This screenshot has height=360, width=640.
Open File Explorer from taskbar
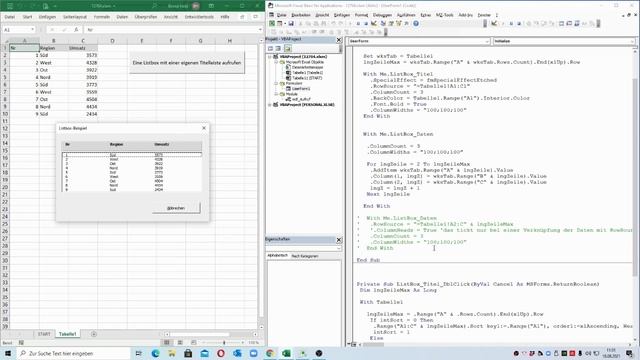tap(172, 353)
